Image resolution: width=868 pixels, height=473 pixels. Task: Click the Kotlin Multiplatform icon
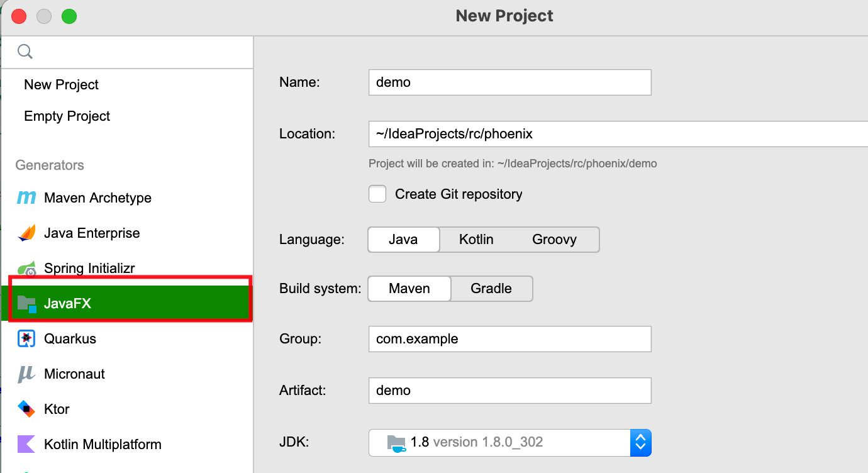(x=26, y=444)
